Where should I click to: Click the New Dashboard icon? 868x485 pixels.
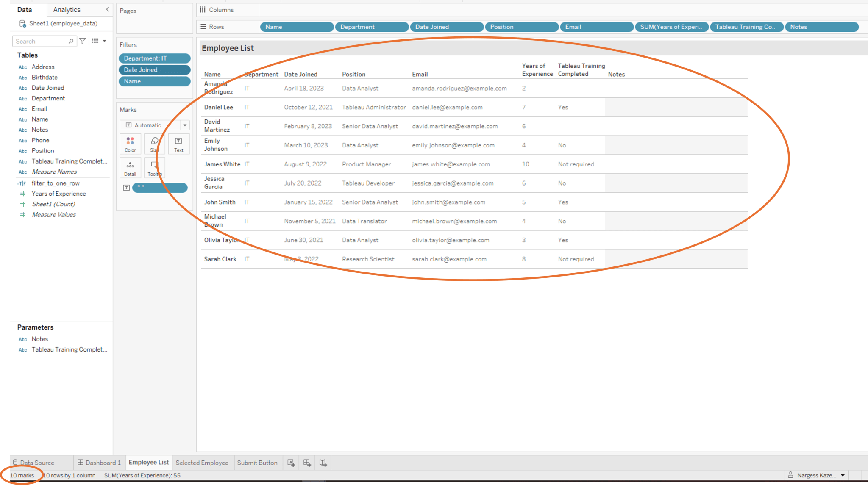[x=307, y=462]
